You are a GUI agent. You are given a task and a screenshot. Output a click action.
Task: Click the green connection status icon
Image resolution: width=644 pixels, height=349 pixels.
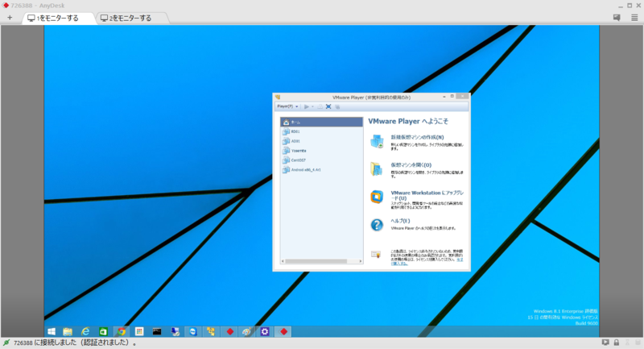pos(6,343)
